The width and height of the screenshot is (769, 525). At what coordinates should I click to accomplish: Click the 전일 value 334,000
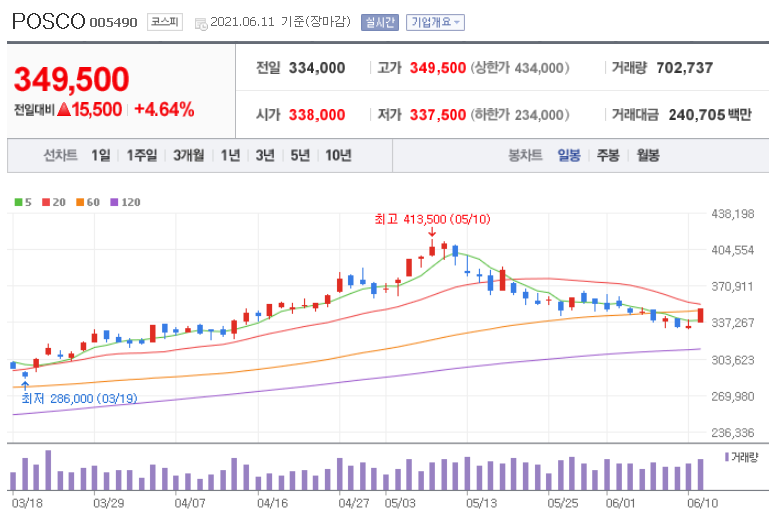(317, 68)
